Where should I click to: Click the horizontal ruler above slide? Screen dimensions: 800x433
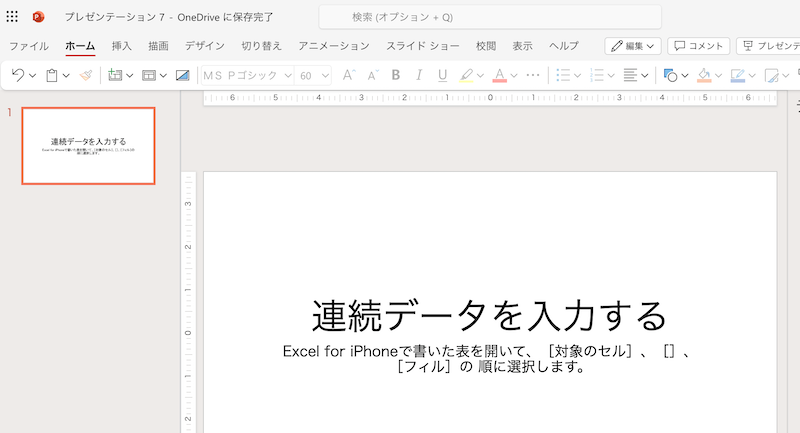click(490, 97)
